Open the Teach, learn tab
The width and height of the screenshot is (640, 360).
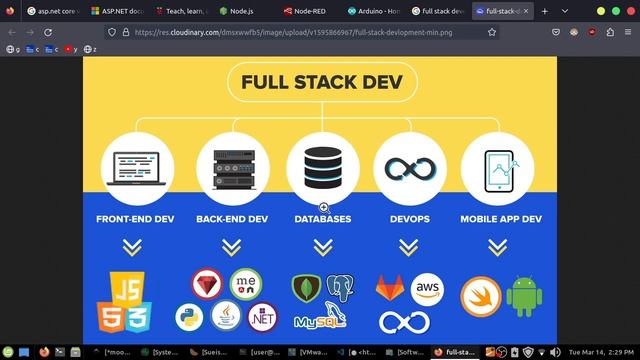click(x=182, y=11)
